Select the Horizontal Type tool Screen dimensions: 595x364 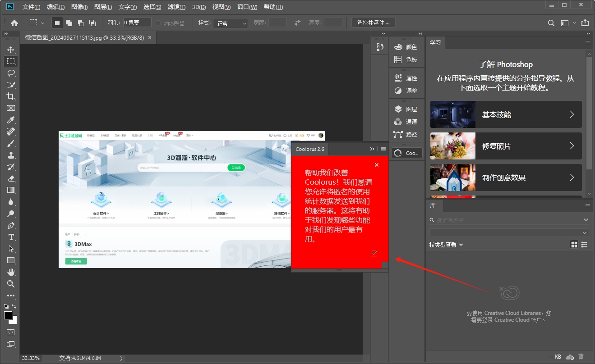pyautogui.click(x=11, y=237)
